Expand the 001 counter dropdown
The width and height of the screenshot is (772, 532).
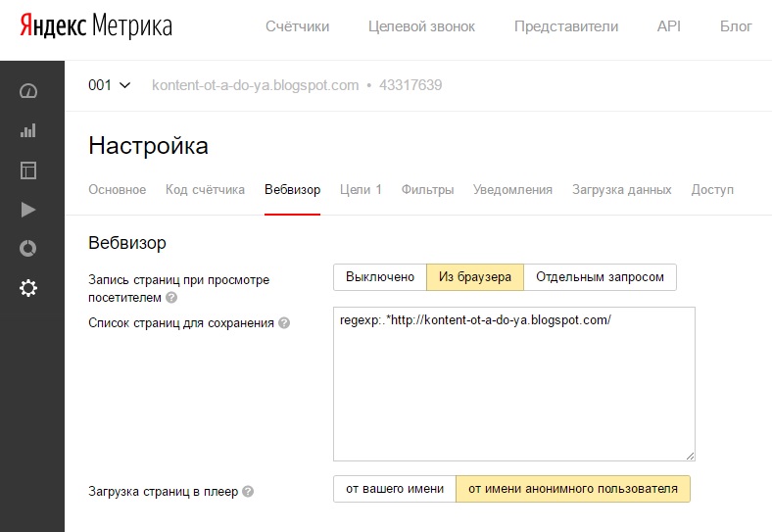point(109,85)
